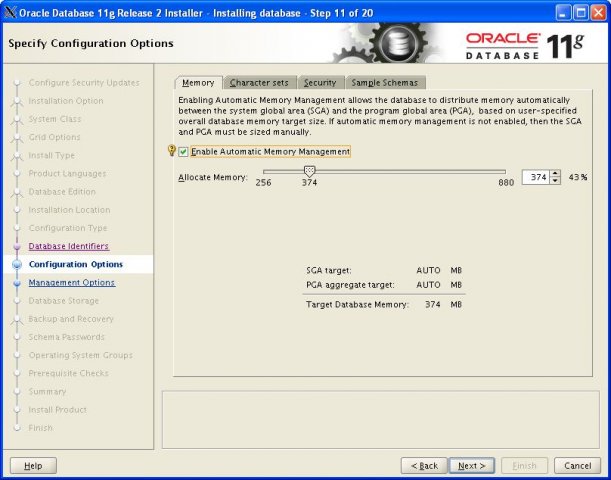Click the message area below the tab panel

(381, 420)
